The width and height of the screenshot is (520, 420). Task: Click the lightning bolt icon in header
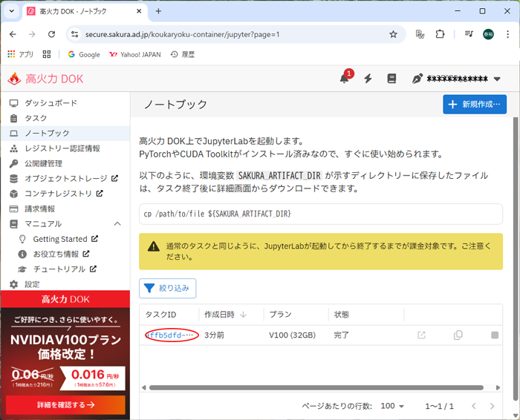click(x=368, y=79)
